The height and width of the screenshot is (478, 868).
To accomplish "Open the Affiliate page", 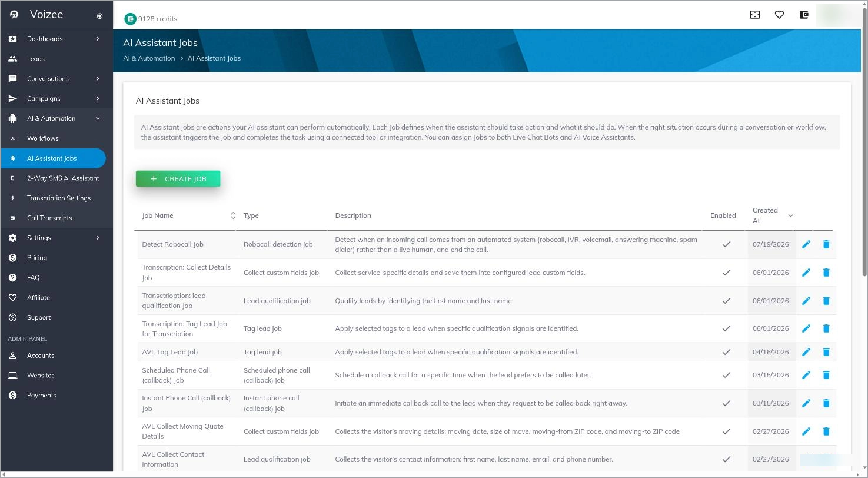I will [x=56, y=298].
